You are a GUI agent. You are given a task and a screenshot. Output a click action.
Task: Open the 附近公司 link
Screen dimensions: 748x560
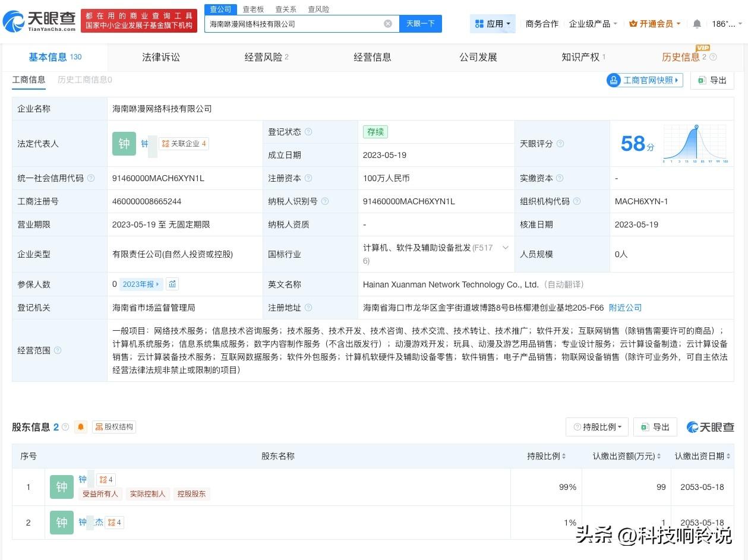626,308
